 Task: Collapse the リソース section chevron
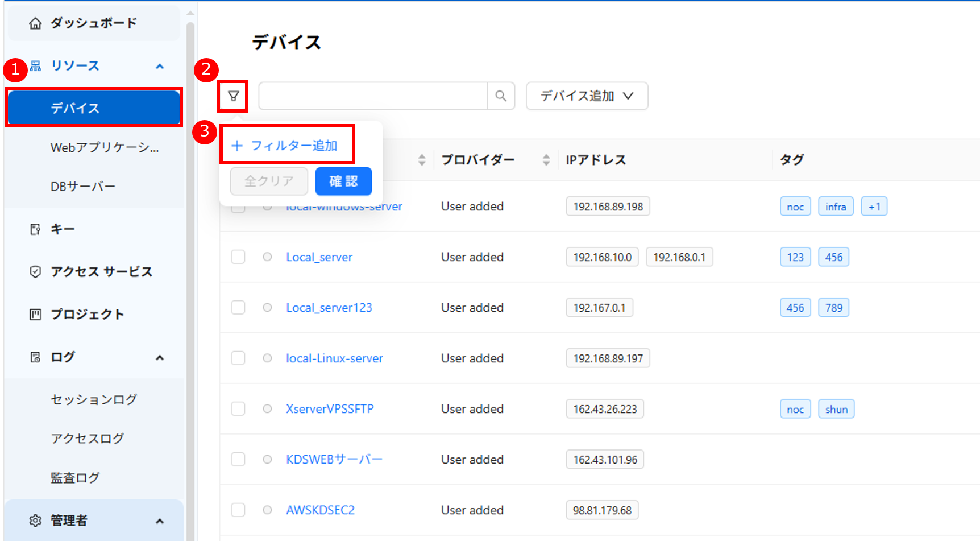(160, 67)
